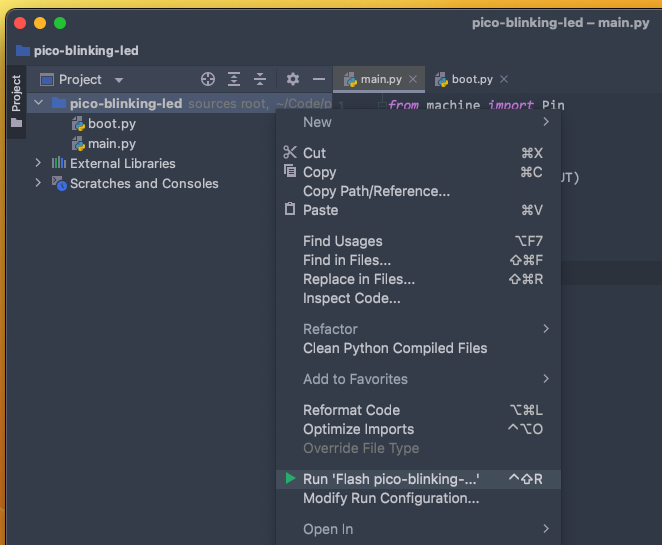Select pico-blinking-led root in project tree

(x=126, y=103)
